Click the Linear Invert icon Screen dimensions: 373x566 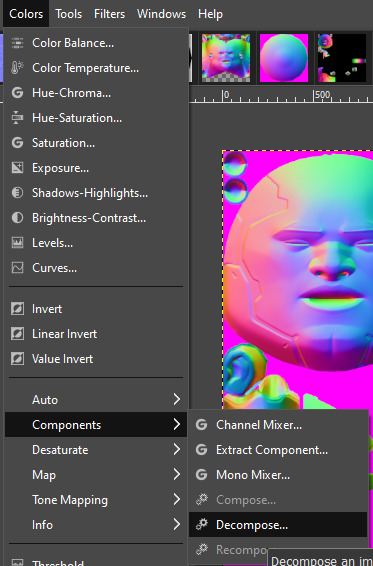[17, 334]
